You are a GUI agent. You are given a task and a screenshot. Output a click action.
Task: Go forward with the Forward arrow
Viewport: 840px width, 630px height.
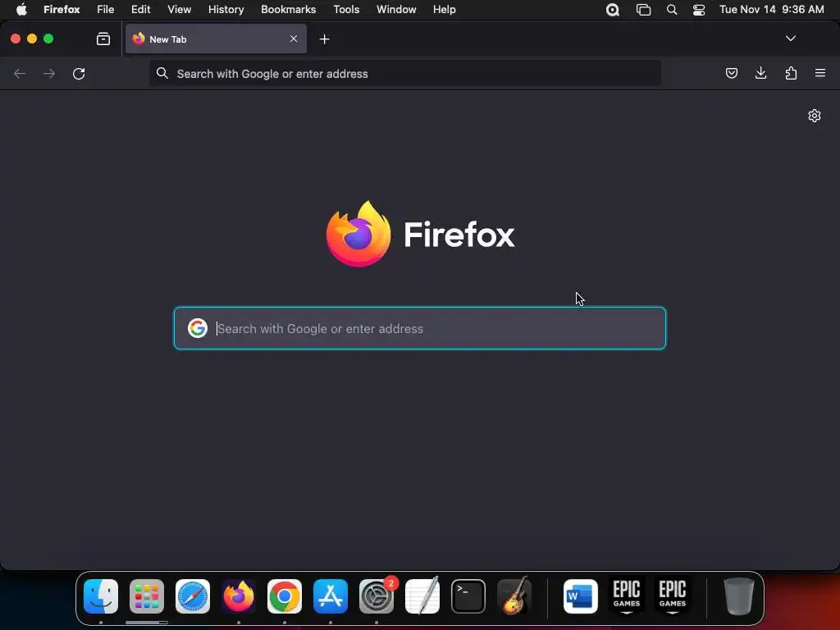point(49,73)
